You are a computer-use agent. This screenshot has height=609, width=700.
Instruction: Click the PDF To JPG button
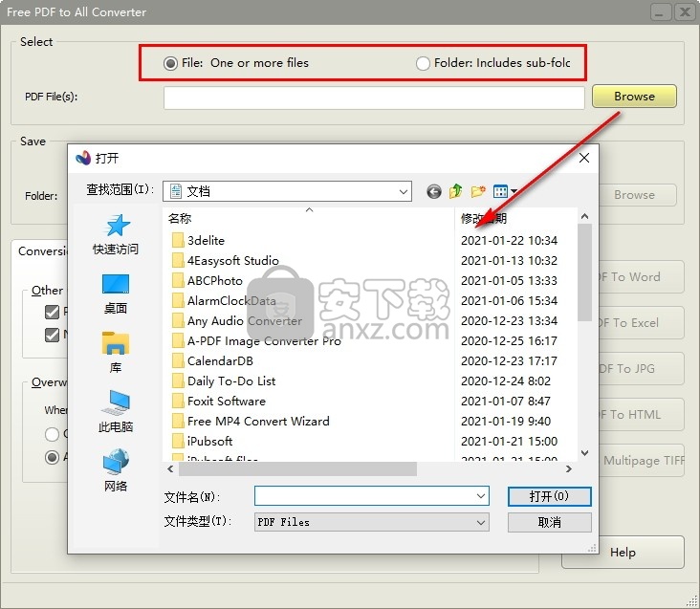point(641,369)
